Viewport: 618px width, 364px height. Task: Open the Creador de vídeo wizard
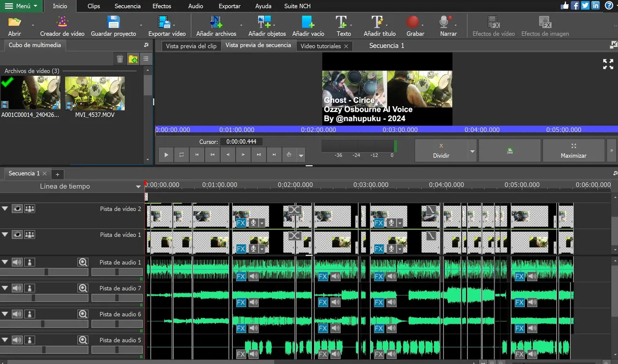pos(62,27)
